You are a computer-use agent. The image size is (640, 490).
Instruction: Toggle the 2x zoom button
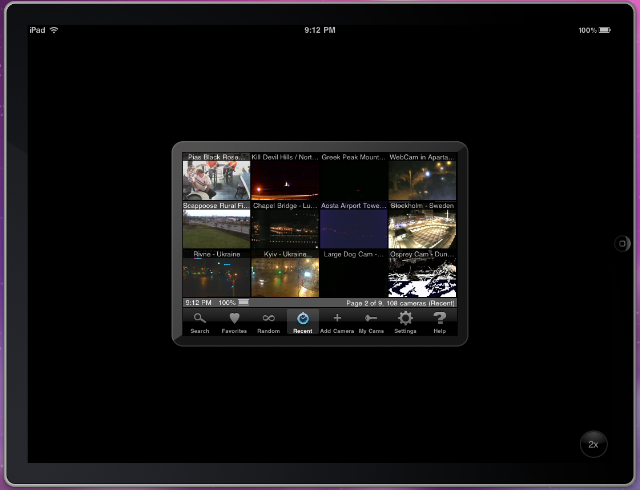coord(593,444)
